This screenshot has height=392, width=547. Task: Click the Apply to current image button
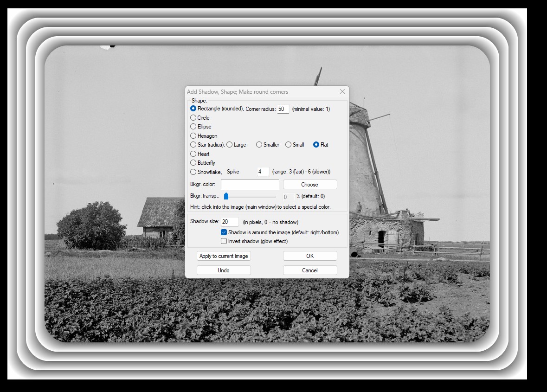coord(224,256)
